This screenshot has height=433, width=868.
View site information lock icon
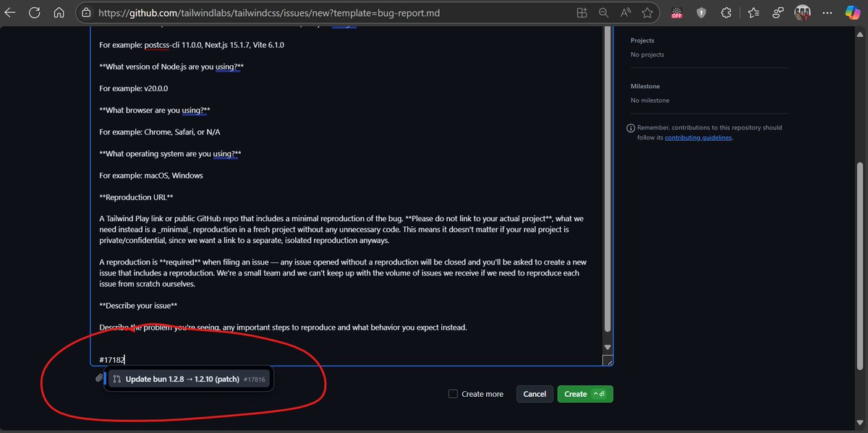tap(86, 13)
